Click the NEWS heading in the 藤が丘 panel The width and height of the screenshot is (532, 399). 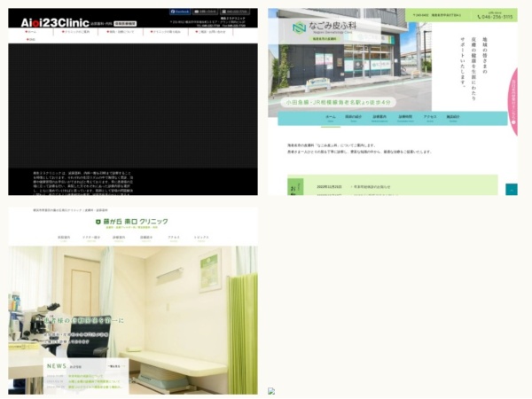[57, 366]
